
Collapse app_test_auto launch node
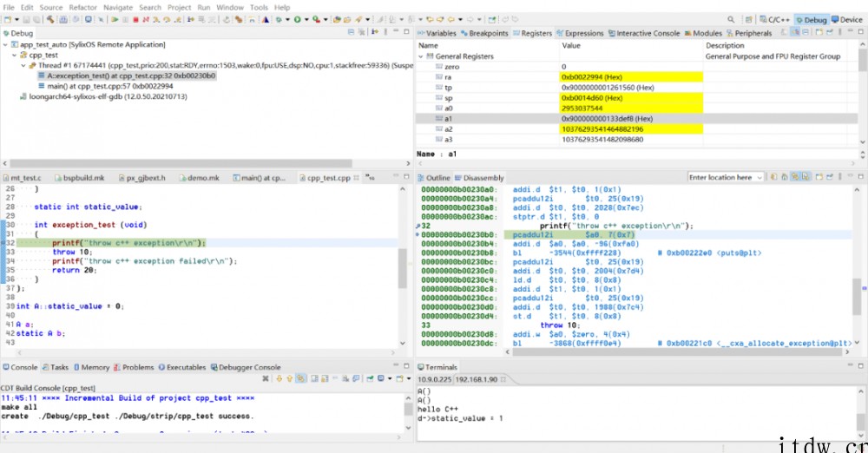pos(5,44)
